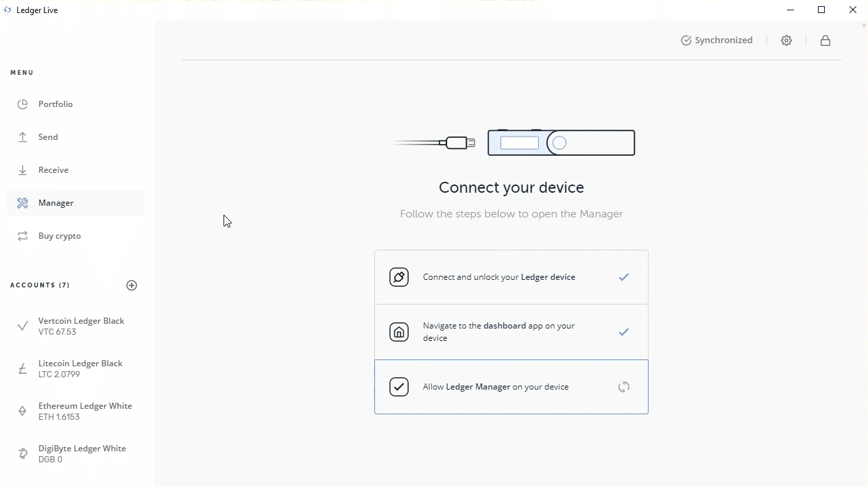
Task: Click the lock icon in header
Action: [x=825, y=40]
